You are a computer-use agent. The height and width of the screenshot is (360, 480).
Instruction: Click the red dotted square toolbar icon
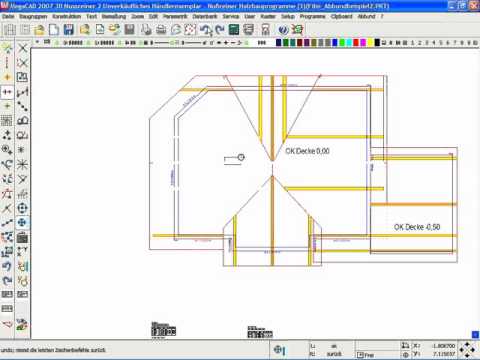(x=190, y=30)
